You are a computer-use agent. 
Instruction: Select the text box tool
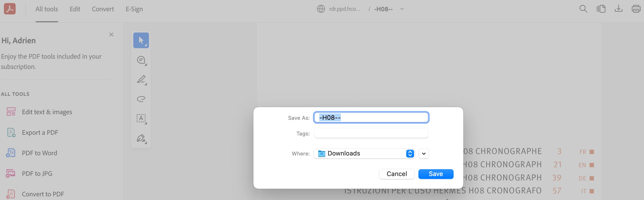click(x=141, y=118)
